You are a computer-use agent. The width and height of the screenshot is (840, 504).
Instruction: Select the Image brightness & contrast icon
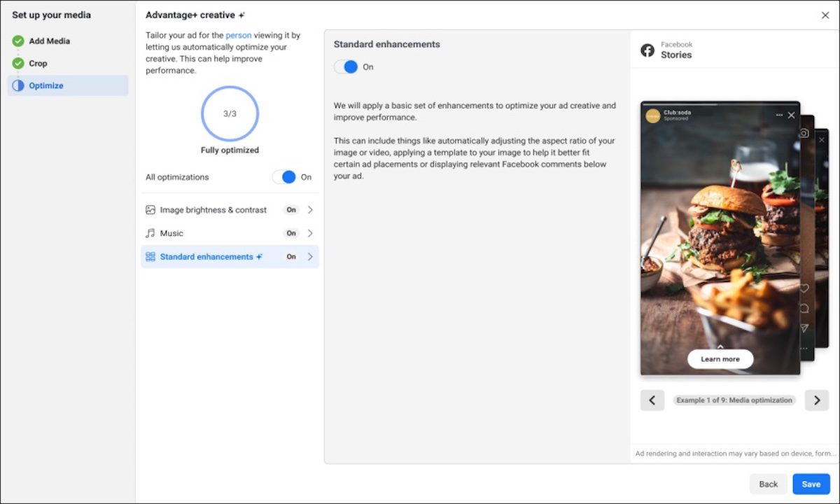[150, 209]
